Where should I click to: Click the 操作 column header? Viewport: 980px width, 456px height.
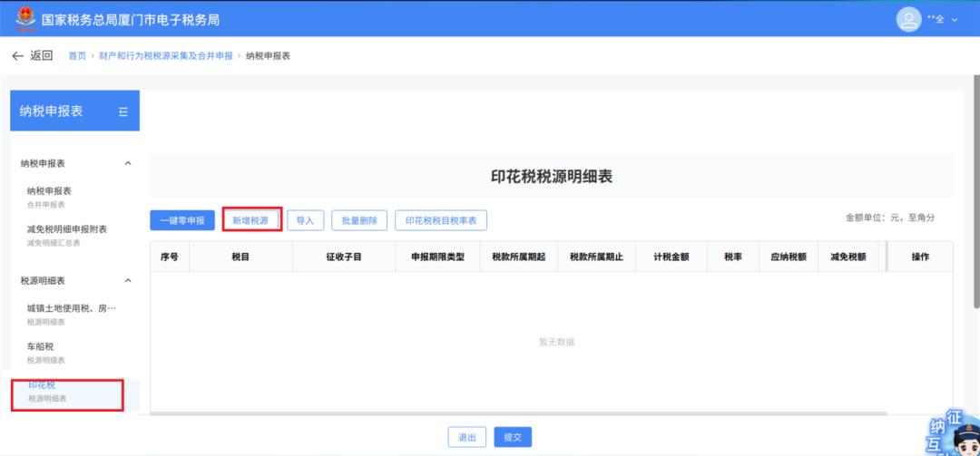pos(920,257)
